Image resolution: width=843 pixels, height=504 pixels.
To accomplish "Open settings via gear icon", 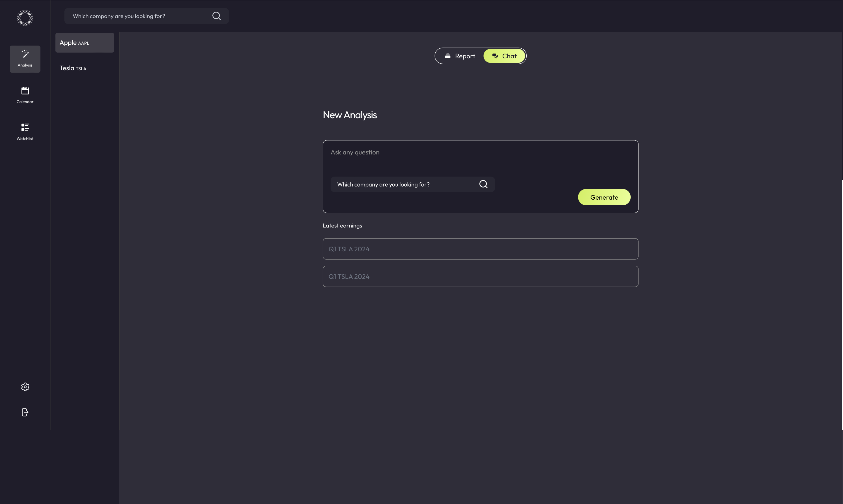I will pyautogui.click(x=25, y=387).
